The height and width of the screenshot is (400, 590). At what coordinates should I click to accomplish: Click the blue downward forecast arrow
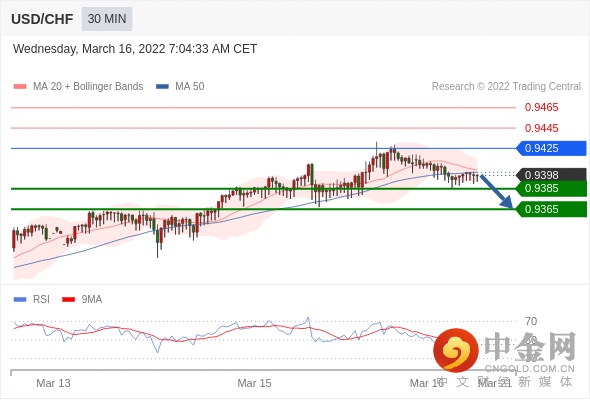tap(496, 191)
